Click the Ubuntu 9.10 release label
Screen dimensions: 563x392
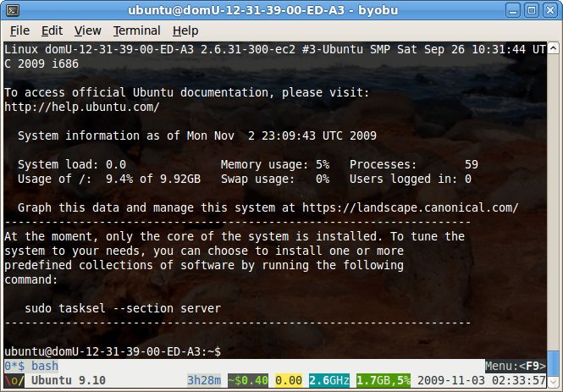69,380
